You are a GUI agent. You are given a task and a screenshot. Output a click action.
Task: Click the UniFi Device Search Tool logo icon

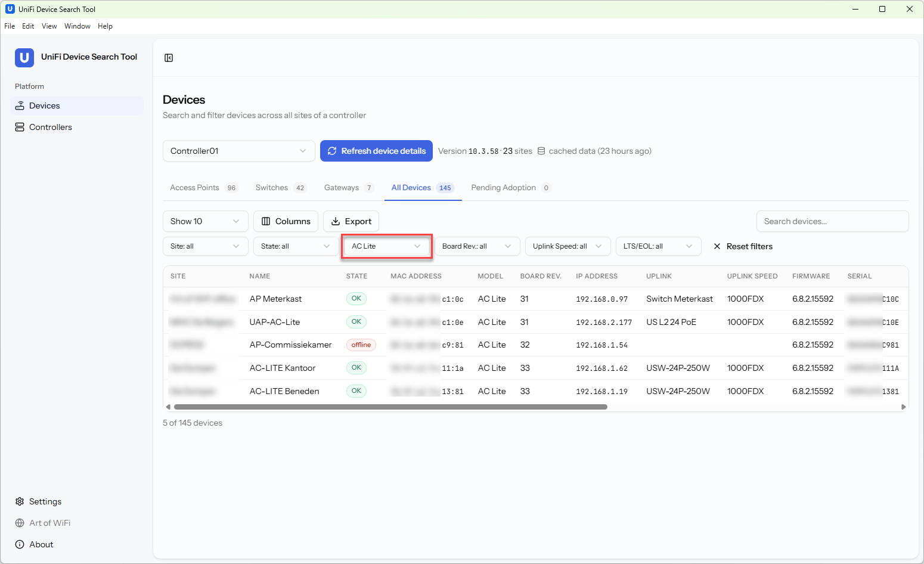(x=24, y=57)
